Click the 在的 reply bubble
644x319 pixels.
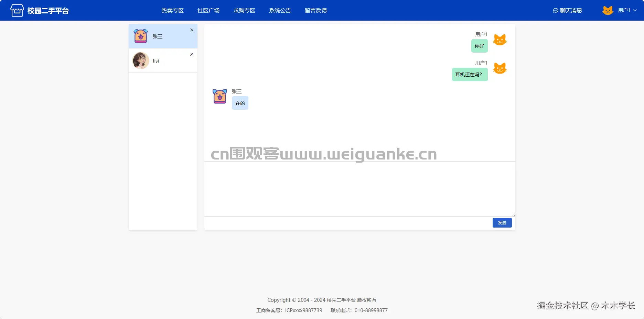click(x=240, y=103)
